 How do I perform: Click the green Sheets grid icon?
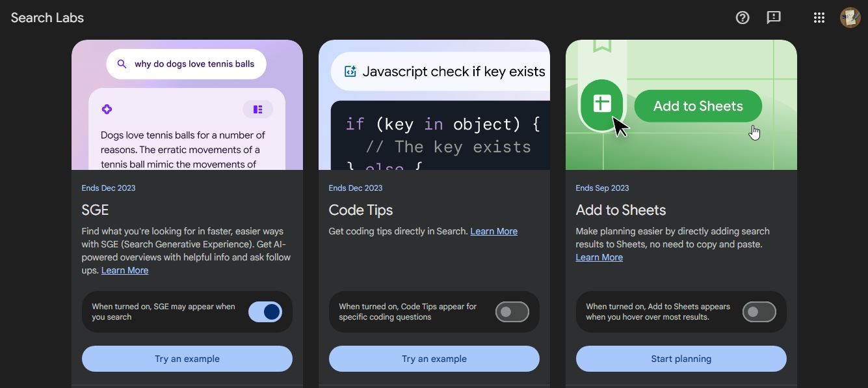click(602, 104)
